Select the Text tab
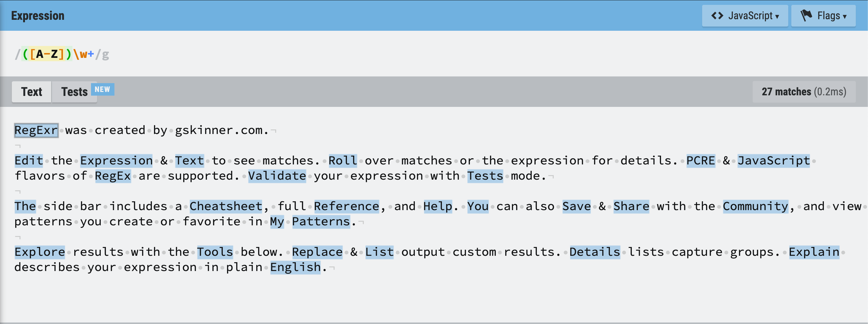Viewport: 868px width, 324px height. pos(31,91)
